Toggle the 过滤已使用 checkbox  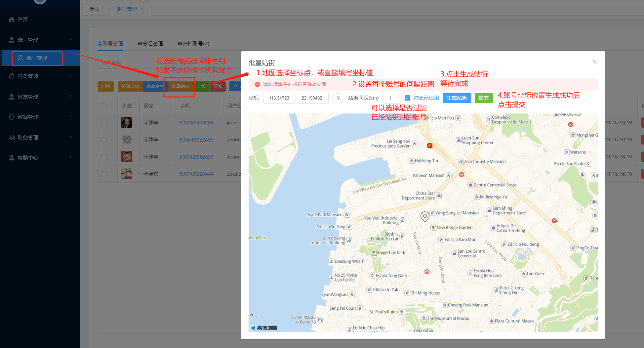(x=408, y=98)
